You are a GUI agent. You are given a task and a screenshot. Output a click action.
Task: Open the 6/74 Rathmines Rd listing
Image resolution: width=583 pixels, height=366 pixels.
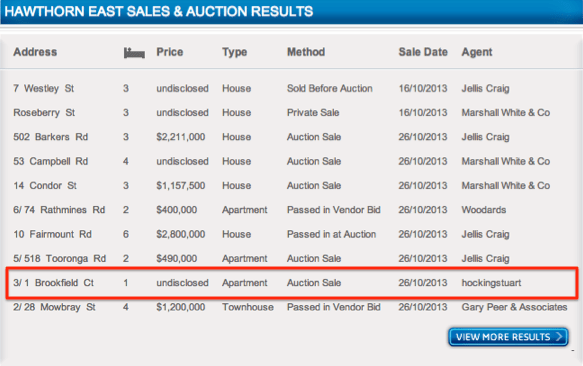[59, 210]
